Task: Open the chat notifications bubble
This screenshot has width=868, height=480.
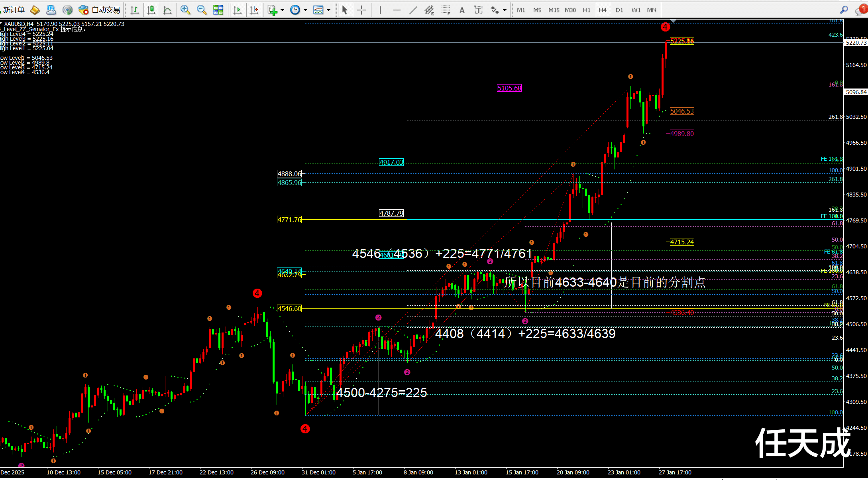Action: pos(860,10)
